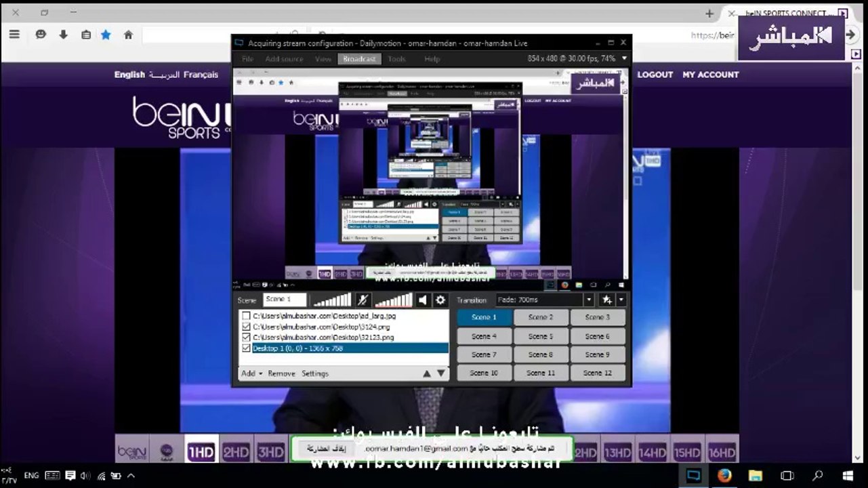Click the Scene name input field
The image size is (868, 488).
coord(285,300)
